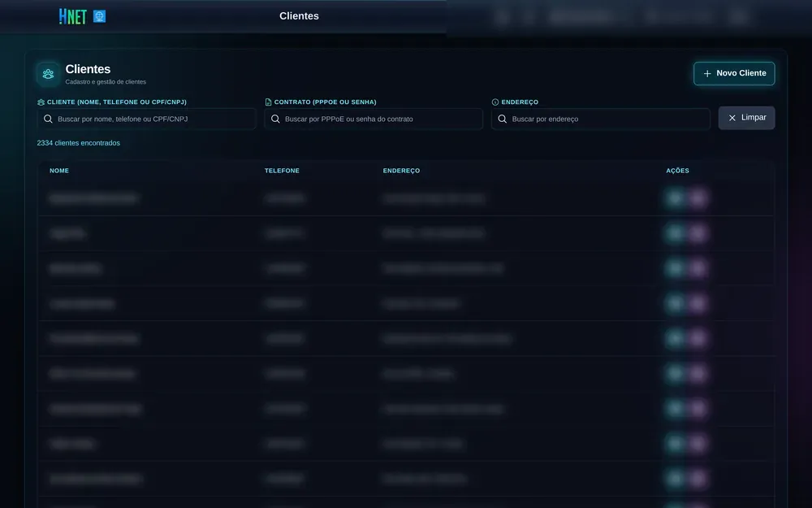Click the NOME column header
Screen dimensions: 812x508
click(x=59, y=171)
